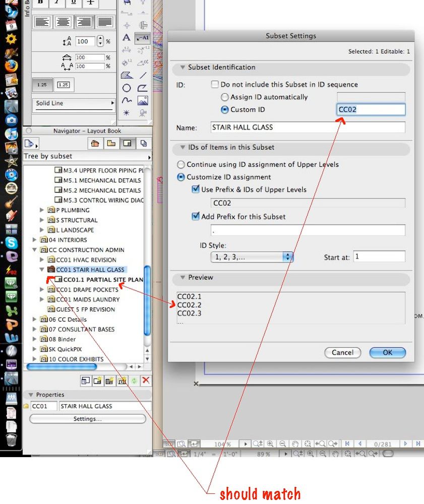This screenshot has height=504, width=424.
Task: Uncheck Add Prefix for this Subset
Action: 195,216
